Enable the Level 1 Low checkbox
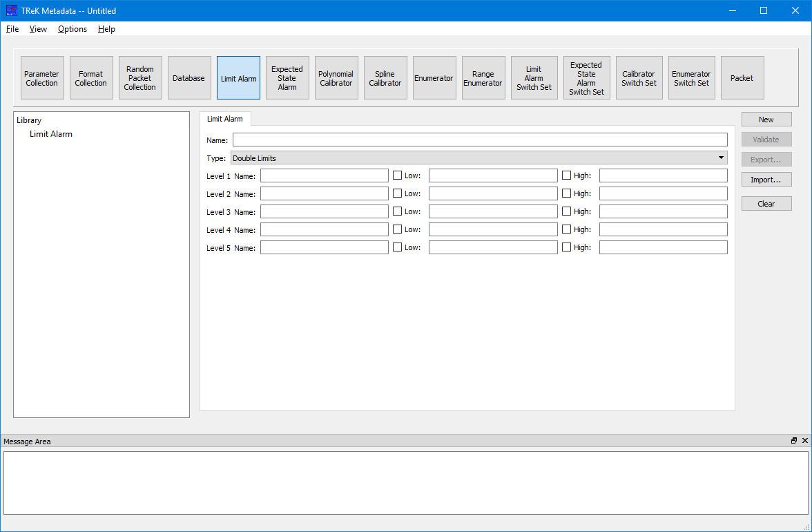This screenshot has height=532, width=812. pos(397,175)
